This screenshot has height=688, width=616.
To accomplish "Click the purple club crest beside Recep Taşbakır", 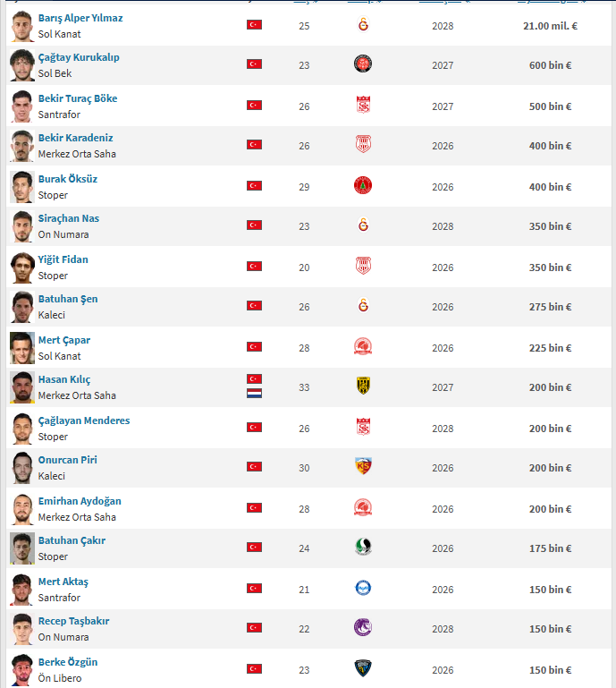I will pyautogui.click(x=363, y=628).
